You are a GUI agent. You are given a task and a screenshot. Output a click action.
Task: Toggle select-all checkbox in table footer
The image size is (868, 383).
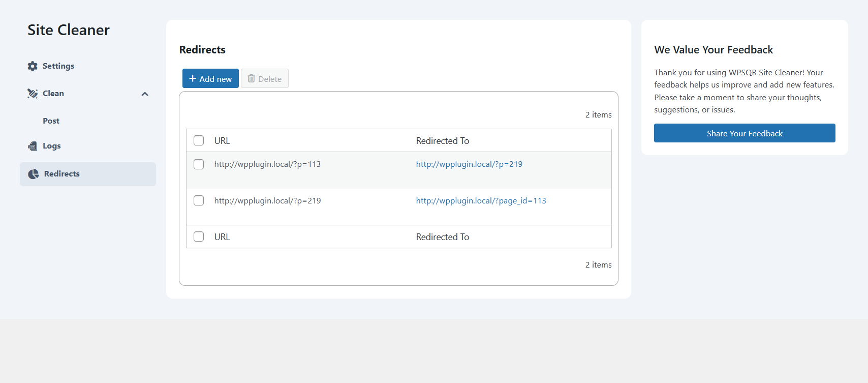199,237
